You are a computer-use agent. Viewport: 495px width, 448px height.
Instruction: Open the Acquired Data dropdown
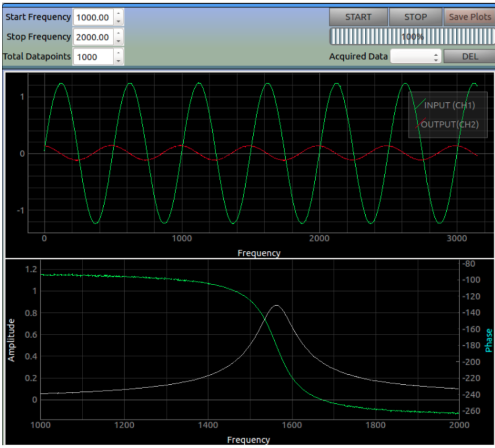coord(415,57)
